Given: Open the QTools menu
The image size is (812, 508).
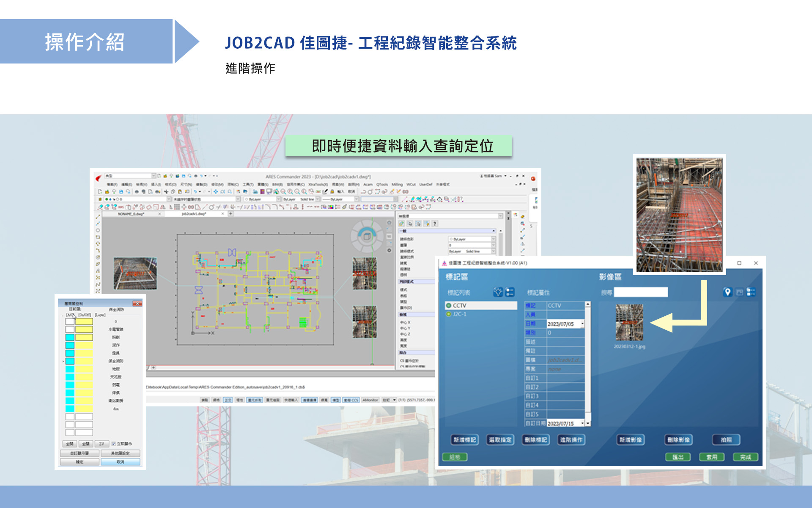Looking at the screenshot, I should (x=382, y=185).
